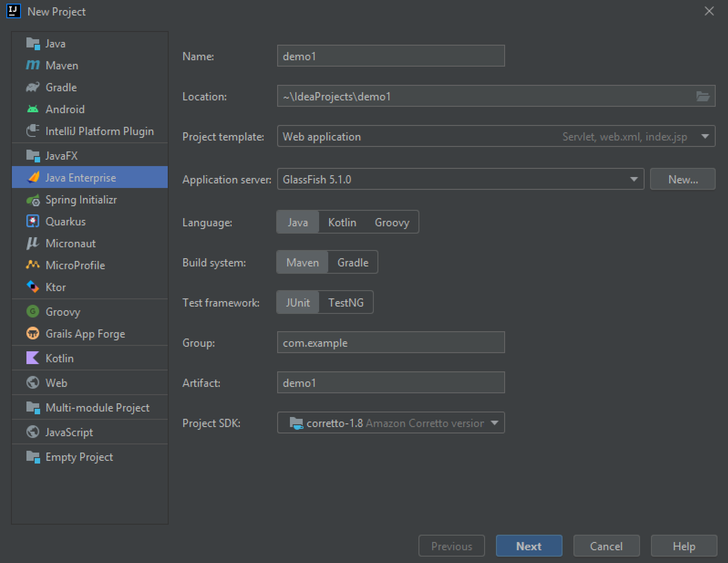The width and height of the screenshot is (728, 563).
Task: Set language to Java
Action: [298, 222]
